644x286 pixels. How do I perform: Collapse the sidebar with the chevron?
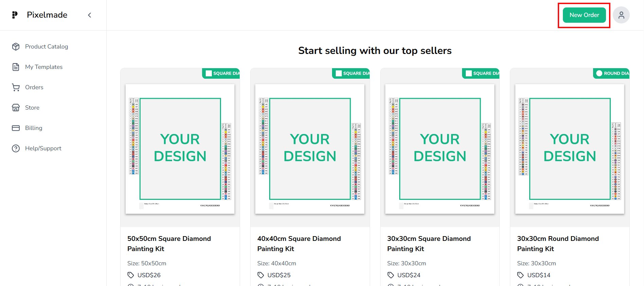[90, 15]
